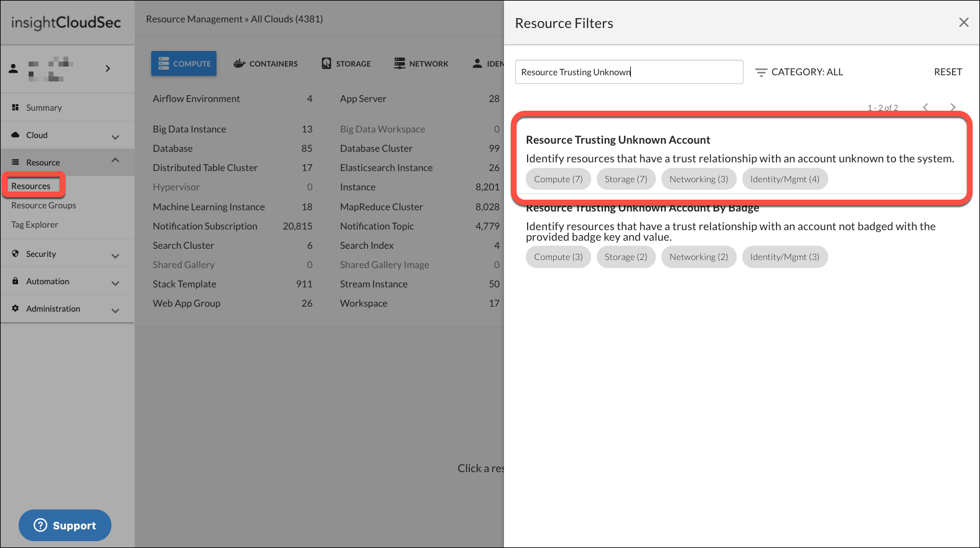Select the Stack Template resource
The height and width of the screenshot is (548, 980).
233,284
